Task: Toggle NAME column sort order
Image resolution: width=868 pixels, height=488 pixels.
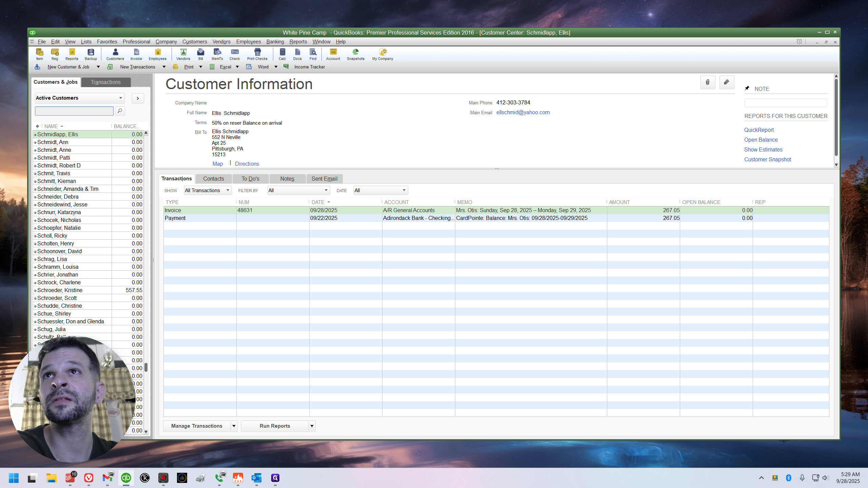Action: [54, 126]
